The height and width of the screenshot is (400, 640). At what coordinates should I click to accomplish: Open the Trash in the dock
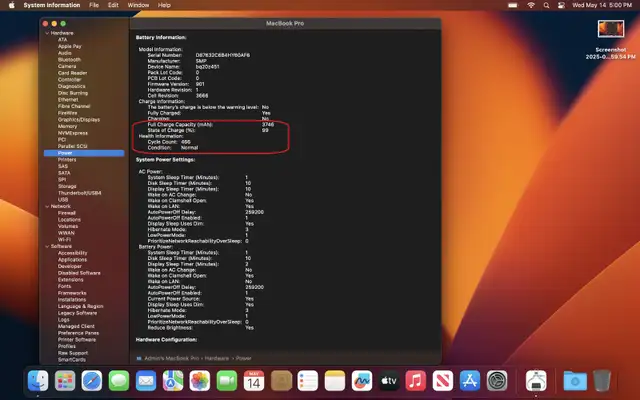coord(602,381)
